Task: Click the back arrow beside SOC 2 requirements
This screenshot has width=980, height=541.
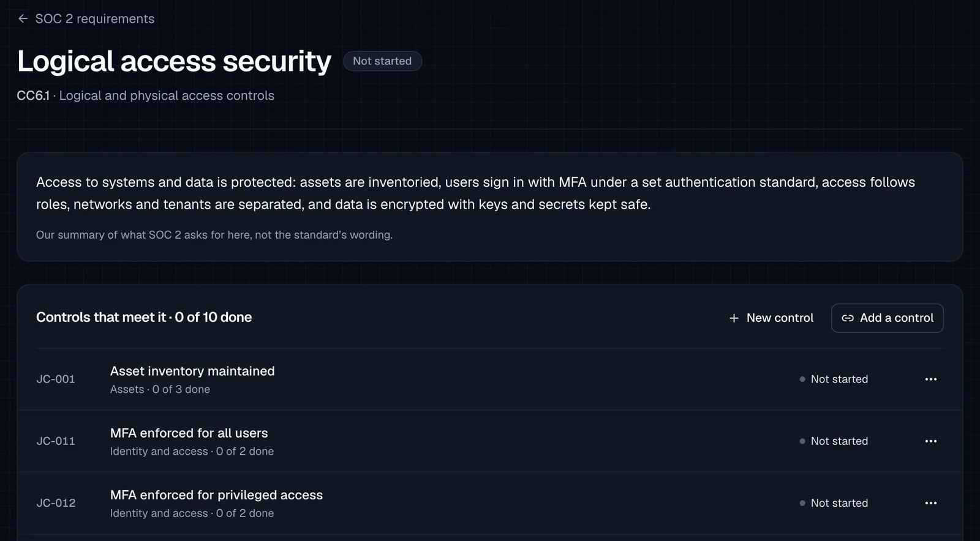Action: (x=23, y=19)
